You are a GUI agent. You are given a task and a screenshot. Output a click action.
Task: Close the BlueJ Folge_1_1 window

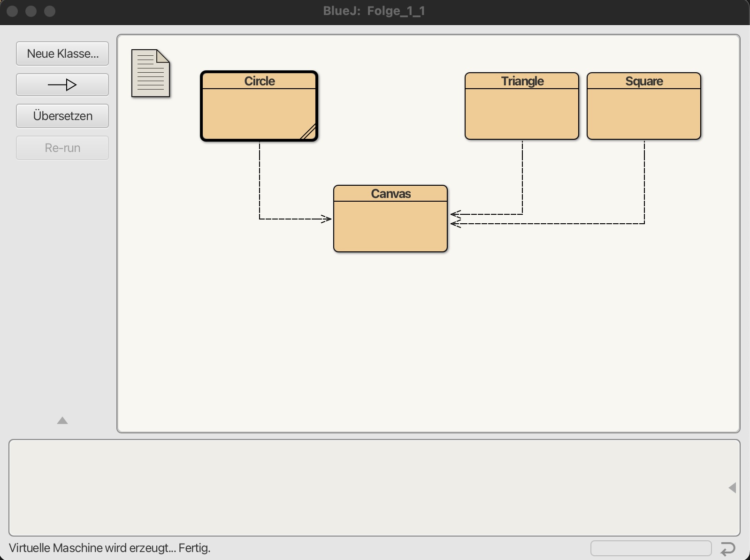[x=13, y=11]
